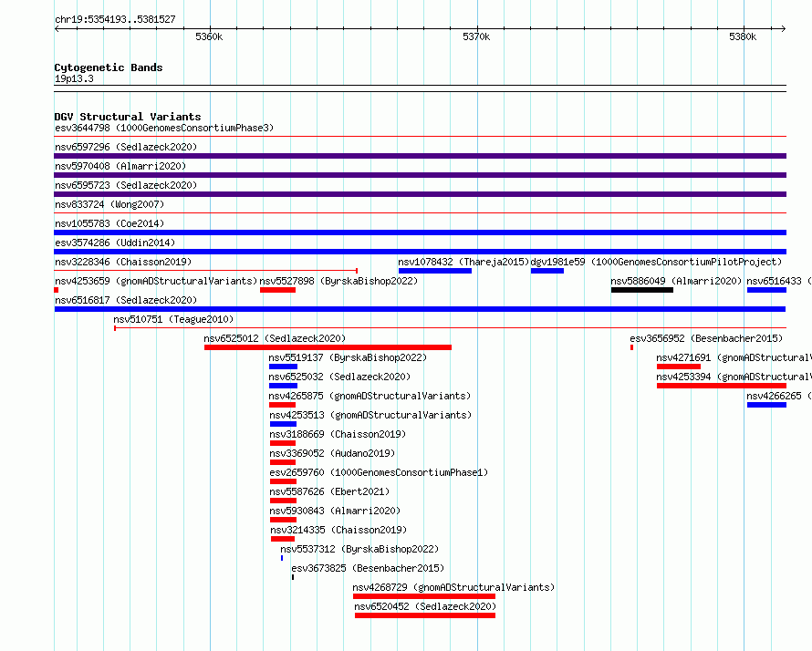
Task: Click the 5370k ruler mark
Action: point(476,36)
